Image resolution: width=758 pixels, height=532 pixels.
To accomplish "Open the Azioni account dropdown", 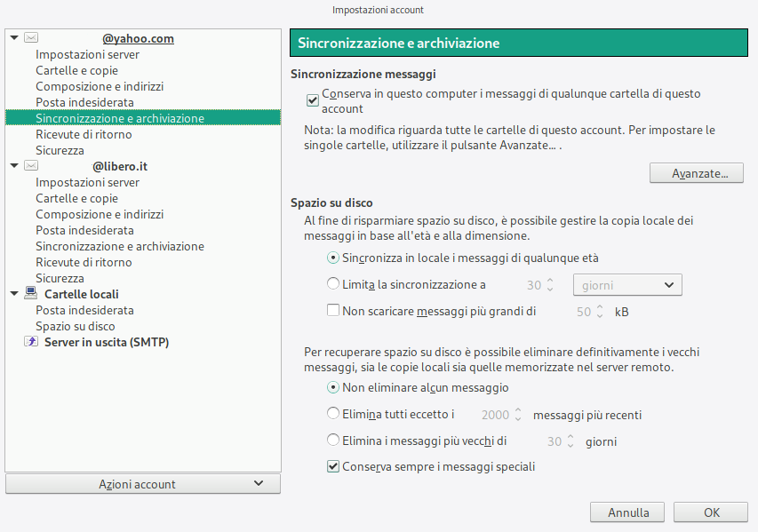I will click(143, 484).
